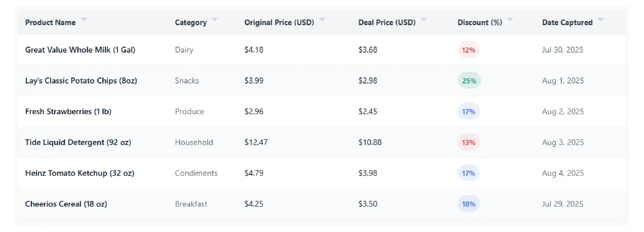644x232 pixels.
Task: Click the $10.88 deal price cell
Action: pyautogui.click(x=370, y=142)
